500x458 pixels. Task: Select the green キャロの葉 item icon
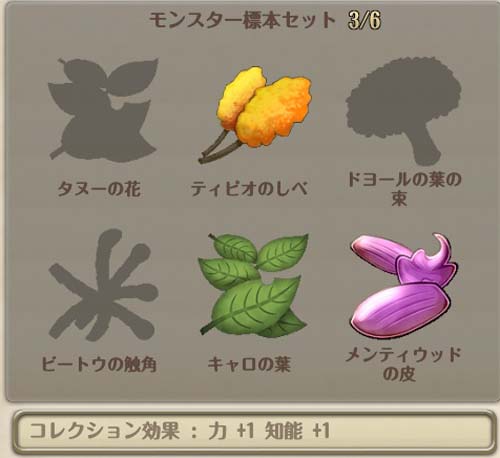(x=253, y=285)
